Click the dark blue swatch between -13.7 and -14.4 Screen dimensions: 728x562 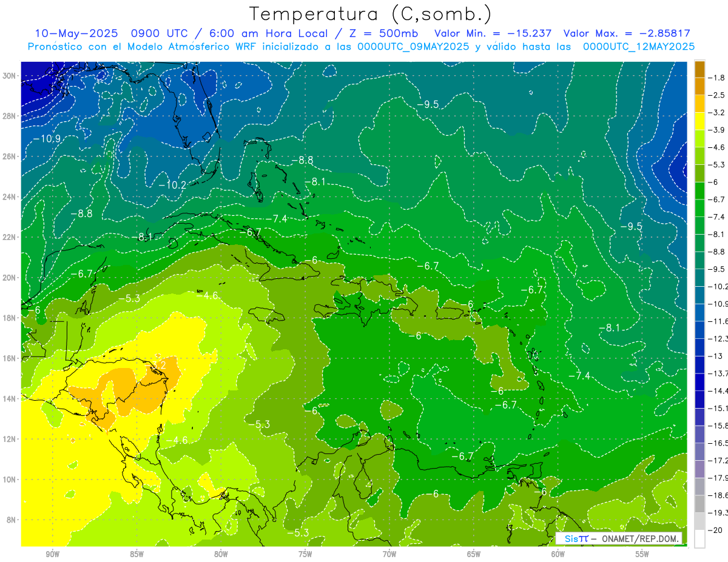click(x=699, y=382)
